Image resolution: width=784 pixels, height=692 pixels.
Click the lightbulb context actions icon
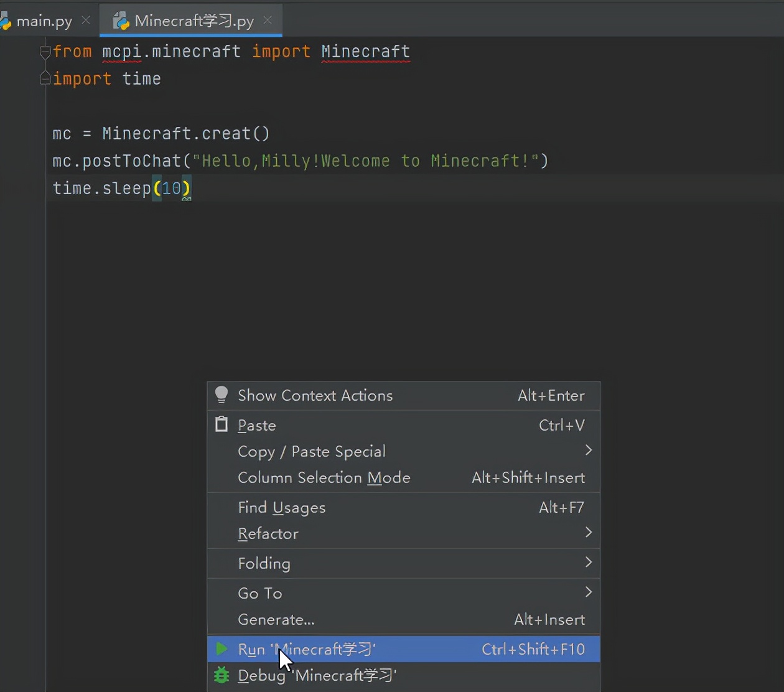tap(222, 395)
